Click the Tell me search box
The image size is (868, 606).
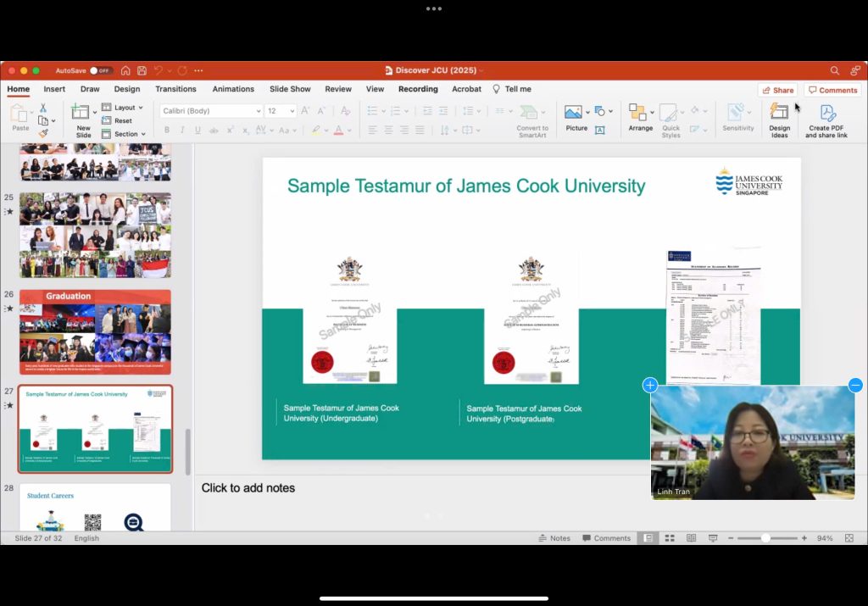tap(511, 89)
